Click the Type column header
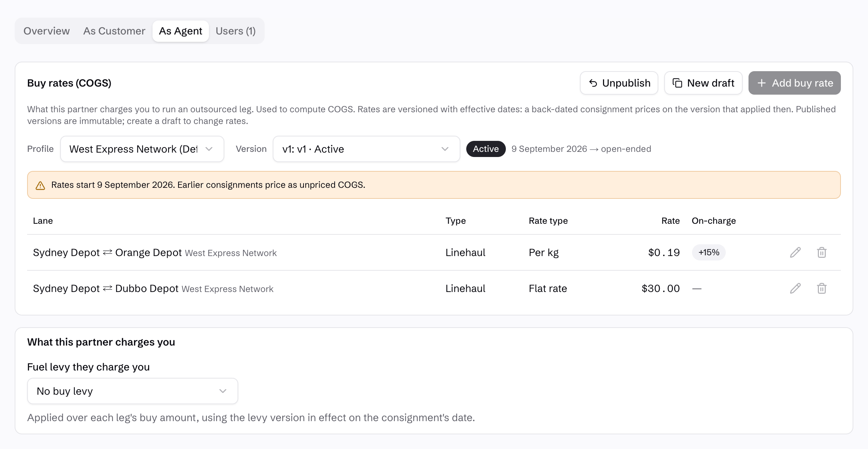Viewport: 868px width, 449px height. pos(456,221)
